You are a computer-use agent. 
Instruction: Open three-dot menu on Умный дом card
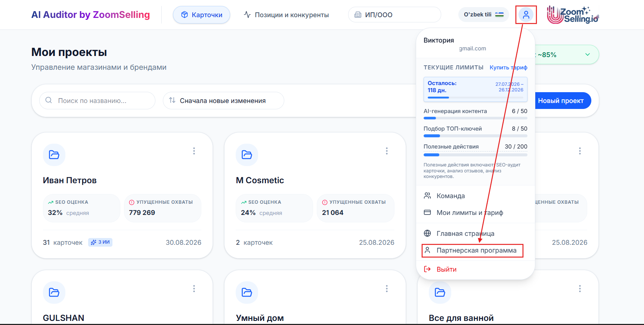(387, 288)
